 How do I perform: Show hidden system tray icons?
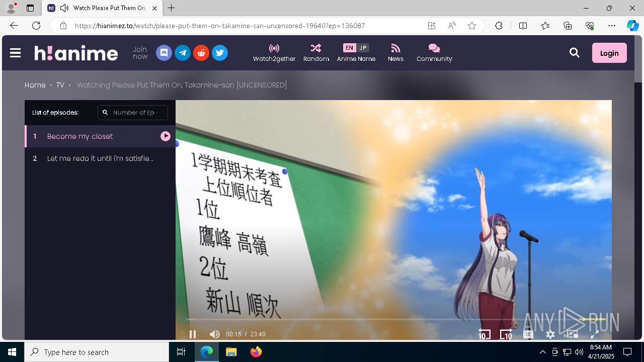[x=542, y=352]
